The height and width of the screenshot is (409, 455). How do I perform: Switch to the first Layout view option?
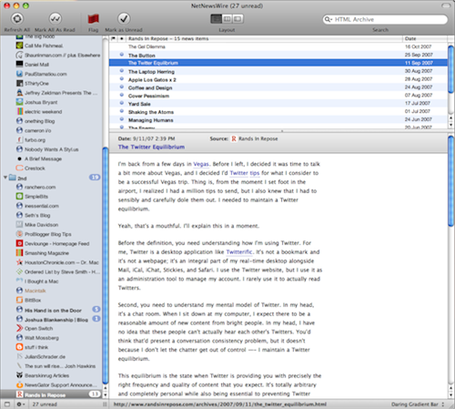216,19
